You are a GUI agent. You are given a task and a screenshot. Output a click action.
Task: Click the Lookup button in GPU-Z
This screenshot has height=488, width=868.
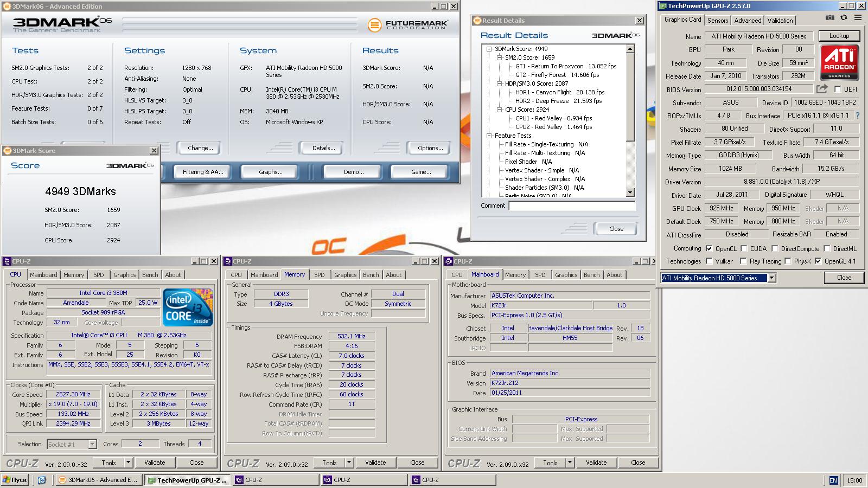[839, 36]
